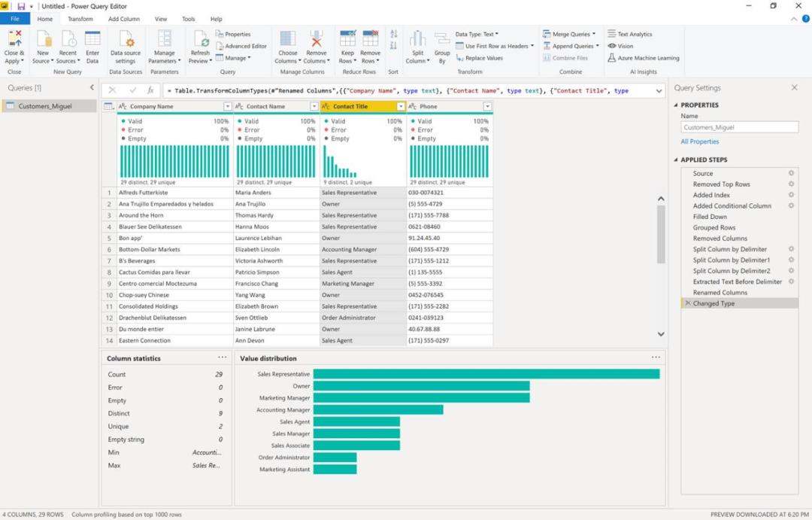
Task: Click the Name input field showing Customers_Miguel
Action: [741, 127]
